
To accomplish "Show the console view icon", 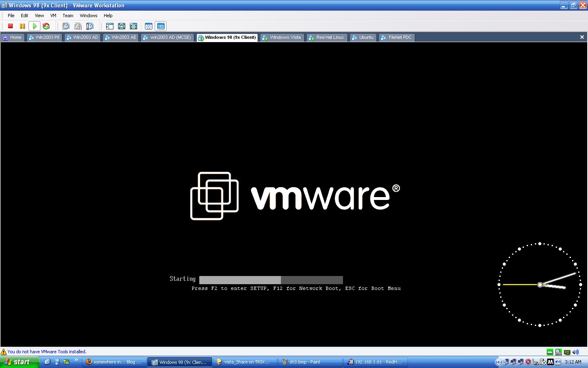I will tap(161, 26).
